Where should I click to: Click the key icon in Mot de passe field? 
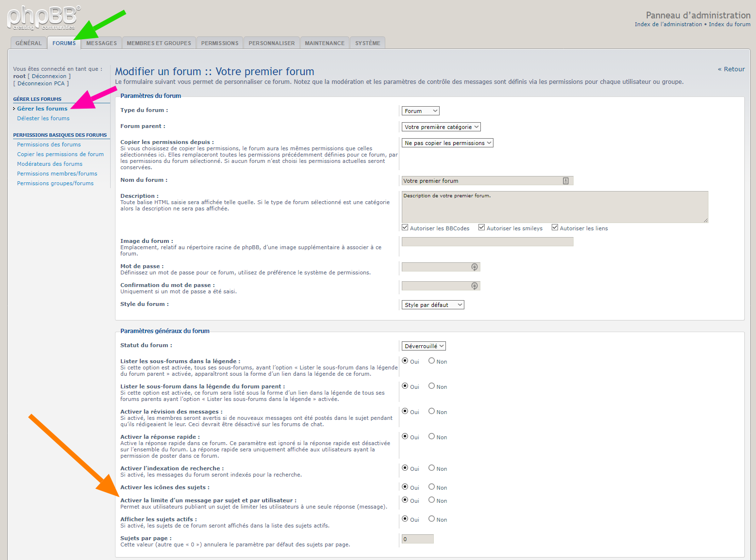[474, 267]
